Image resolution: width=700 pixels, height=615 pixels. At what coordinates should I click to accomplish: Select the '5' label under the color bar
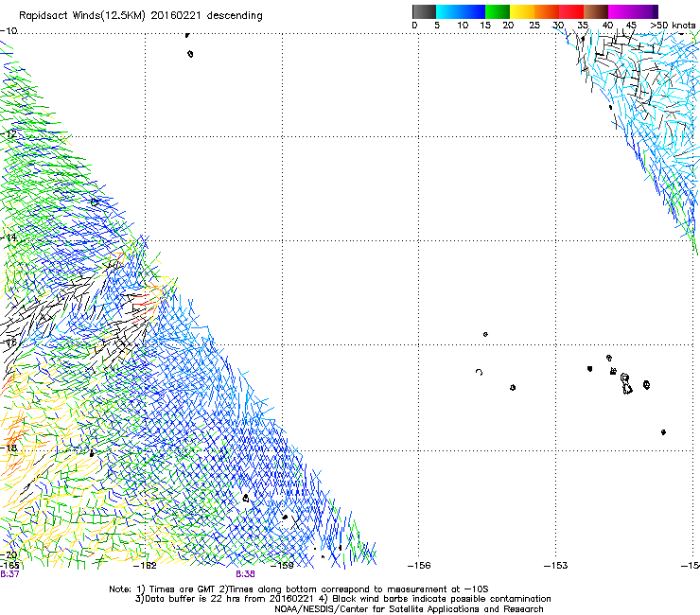(x=437, y=25)
